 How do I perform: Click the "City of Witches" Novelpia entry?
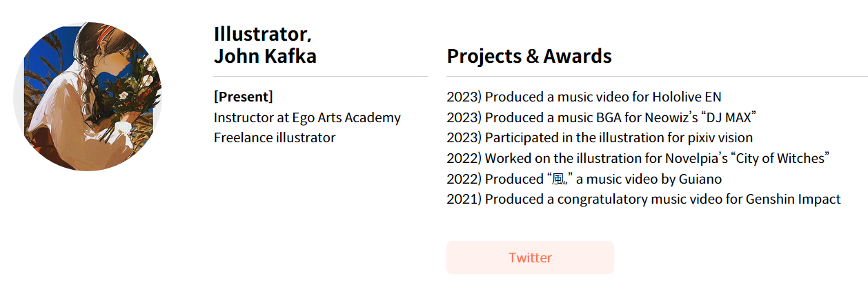[638, 158]
